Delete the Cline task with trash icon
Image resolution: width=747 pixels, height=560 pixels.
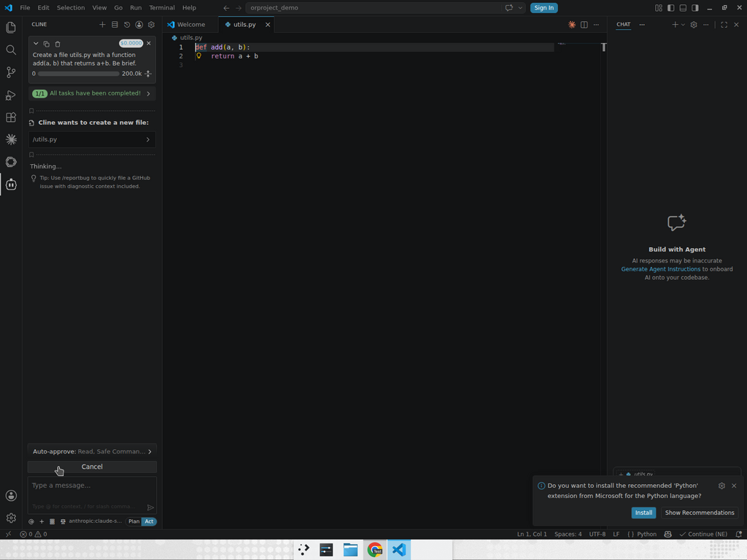click(58, 44)
